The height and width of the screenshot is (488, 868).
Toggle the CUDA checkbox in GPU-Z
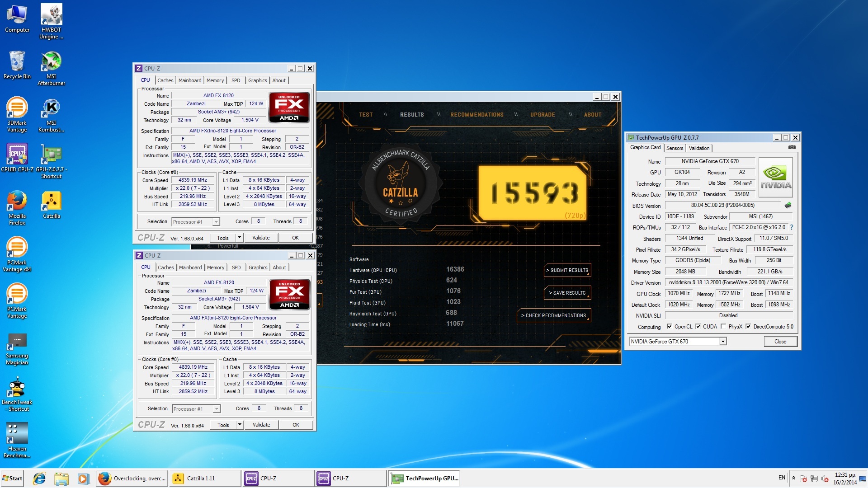698,327
